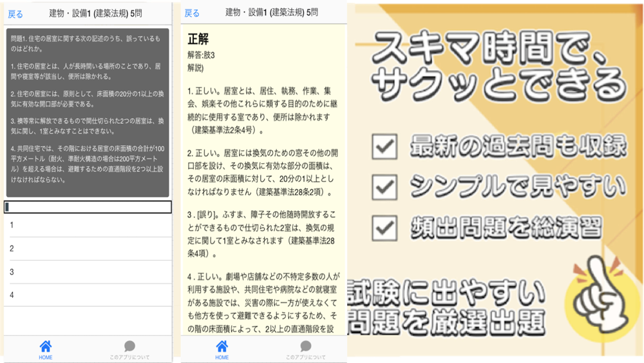This screenshot has height=363, width=644.
Task: Click explanation paragraph 2. 正しい。居室には換気
Action: [x=263, y=172]
